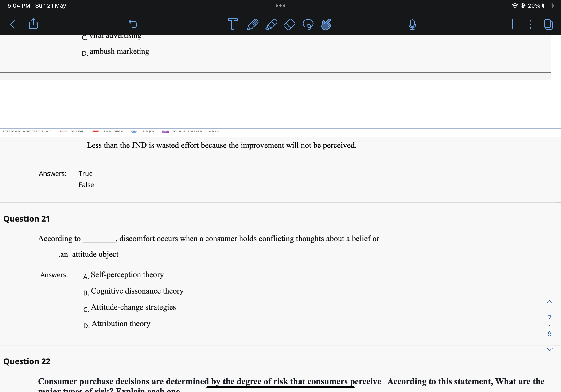Add a new page with the plus button
Viewport: 561px width, 392px height.
(512, 24)
